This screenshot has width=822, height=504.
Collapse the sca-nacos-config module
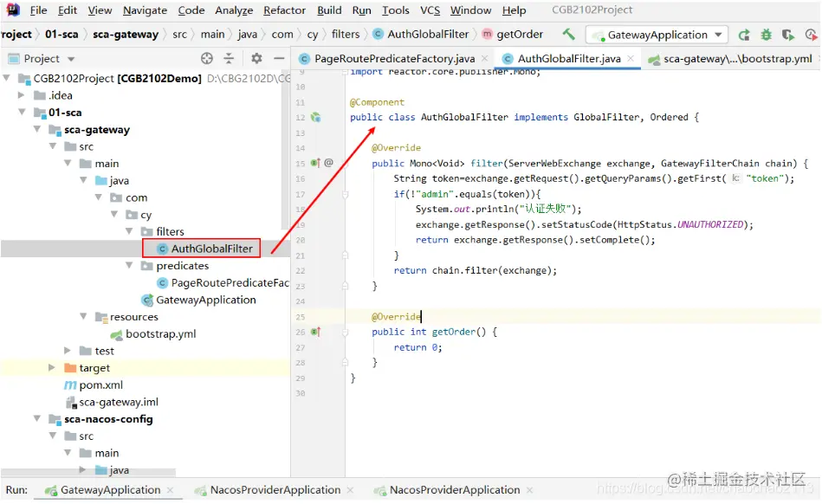pyautogui.click(x=37, y=419)
